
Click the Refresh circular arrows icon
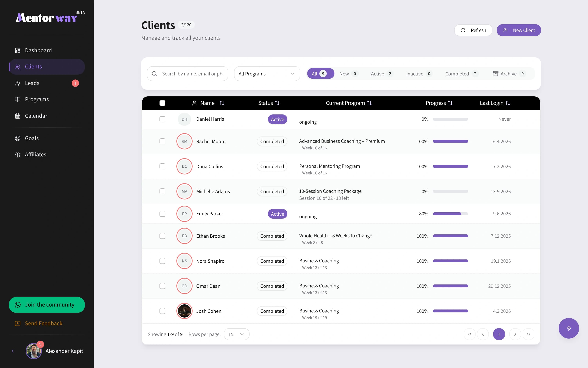pos(463,30)
